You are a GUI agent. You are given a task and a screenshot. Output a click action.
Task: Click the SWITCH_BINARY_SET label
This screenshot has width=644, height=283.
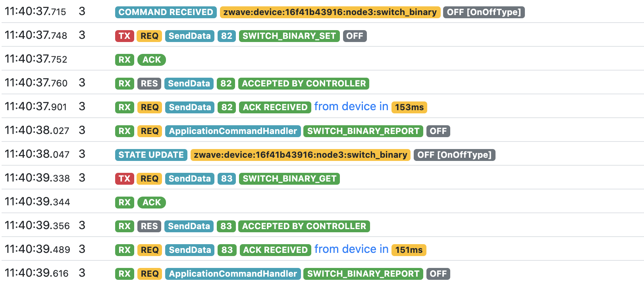(289, 36)
